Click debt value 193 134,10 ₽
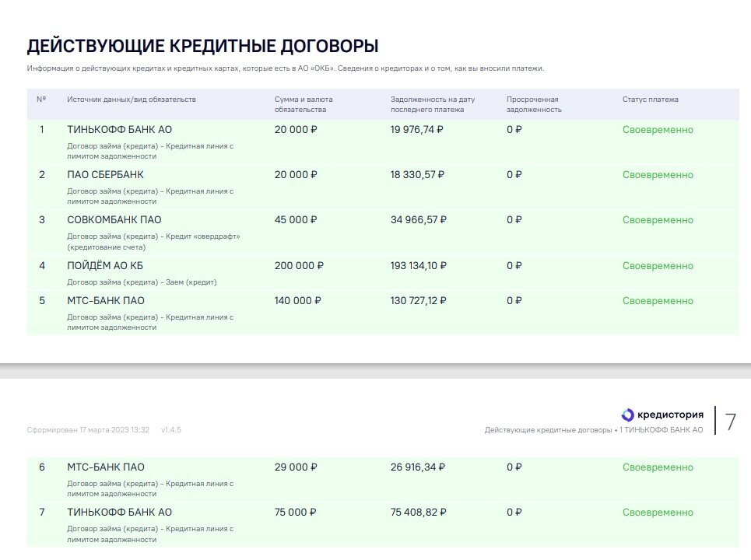 pyautogui.click(x=419, y=266)
